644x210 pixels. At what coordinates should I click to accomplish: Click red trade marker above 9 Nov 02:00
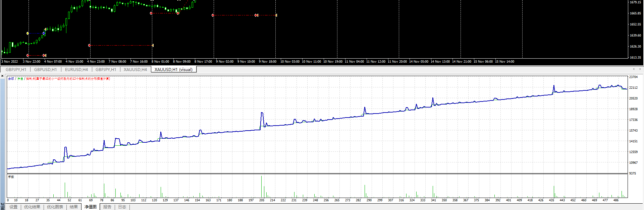213,15
